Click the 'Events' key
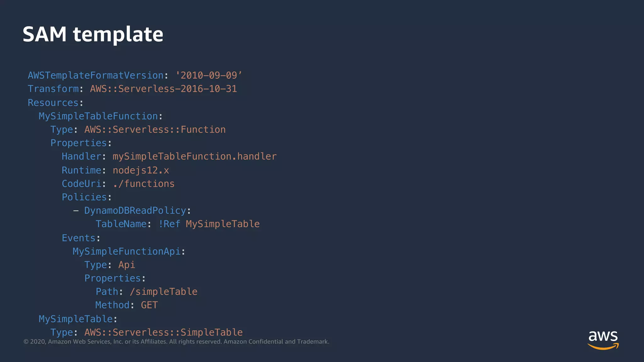This screenshot has height=362, width=644. coord(79,238)
